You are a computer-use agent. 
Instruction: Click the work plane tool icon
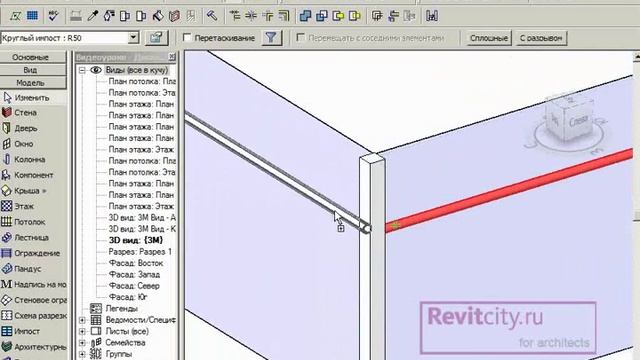(x=16, y=16)
